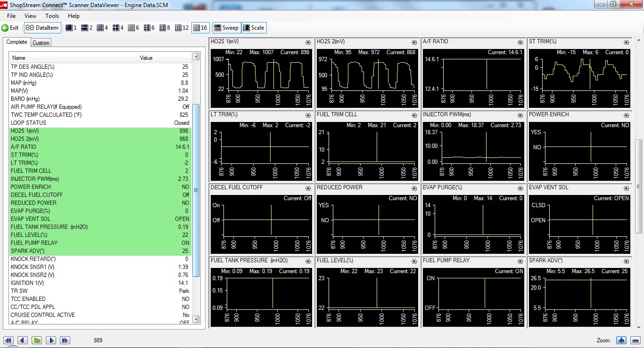Select the 12 graph layout
Screen dimensions: 644x348
pos(182,28)
